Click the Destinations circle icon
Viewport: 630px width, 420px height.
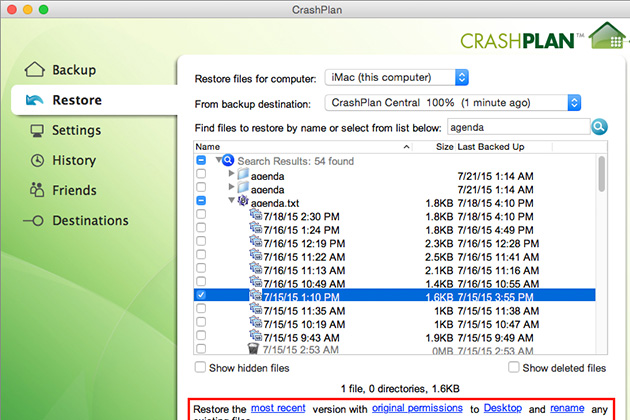[33, 220]
